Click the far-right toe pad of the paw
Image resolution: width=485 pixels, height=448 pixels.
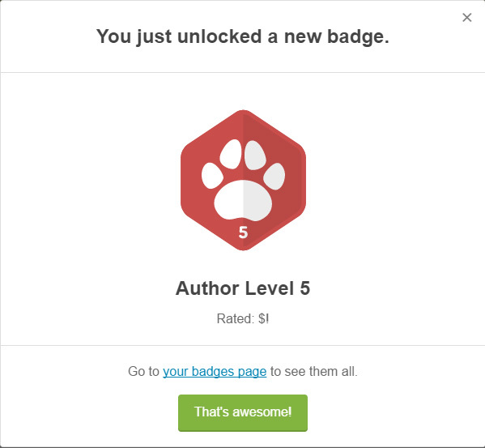pos(274,177)
